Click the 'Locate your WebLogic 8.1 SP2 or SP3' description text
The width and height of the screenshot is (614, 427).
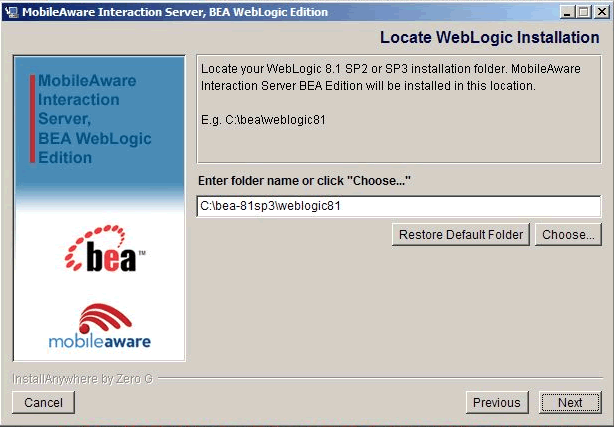pyautogui.click(x=390, y=77)
